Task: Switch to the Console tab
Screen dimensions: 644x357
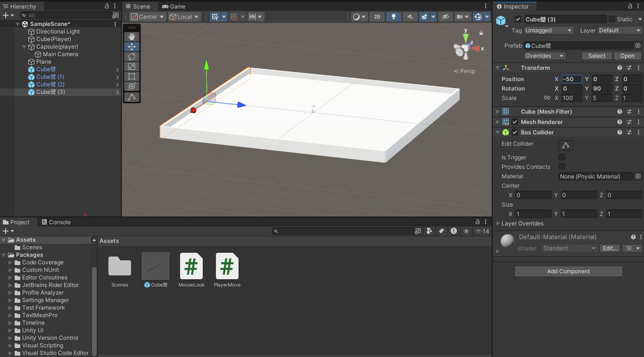Action: tap(55, 222)
